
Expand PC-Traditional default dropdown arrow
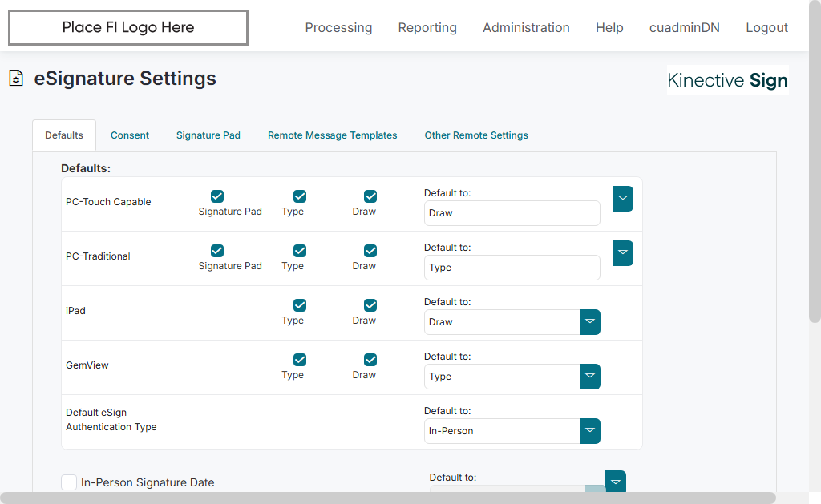623,253
